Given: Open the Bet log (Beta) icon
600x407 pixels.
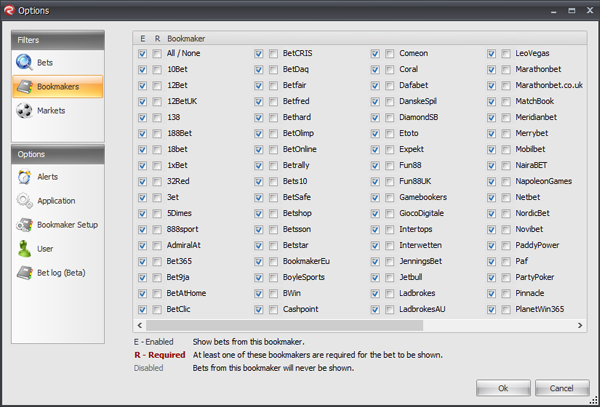Looking at the screenshot, I should coord(24,273).
